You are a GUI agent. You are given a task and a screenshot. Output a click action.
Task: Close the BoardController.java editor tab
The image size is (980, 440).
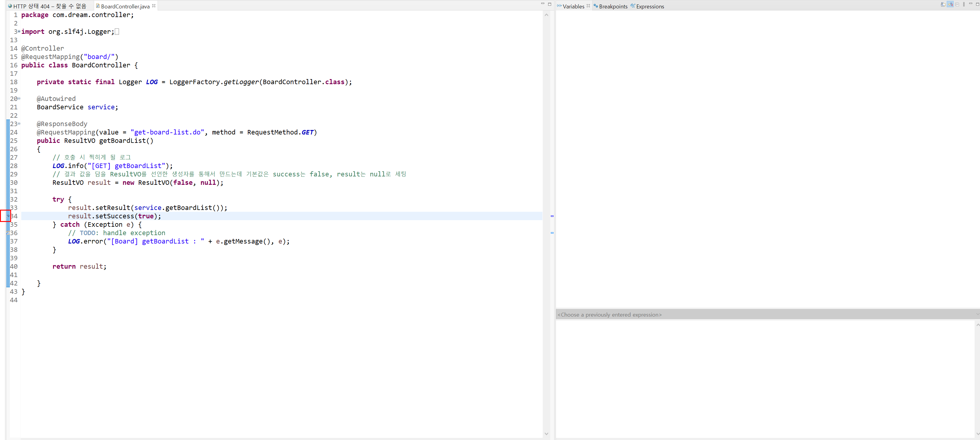point(154,6)
